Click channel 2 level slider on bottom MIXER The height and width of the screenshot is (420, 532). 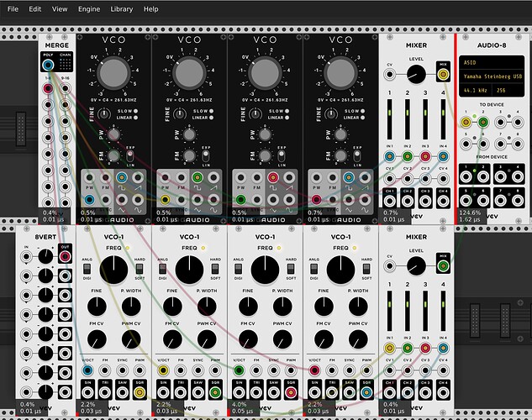coord(407,311)
